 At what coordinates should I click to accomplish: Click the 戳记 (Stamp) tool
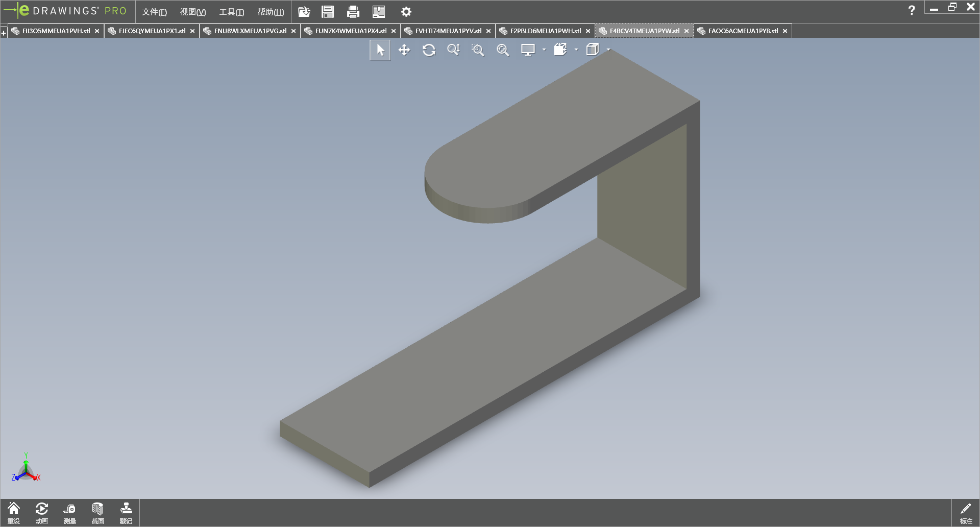coord(126,513)
